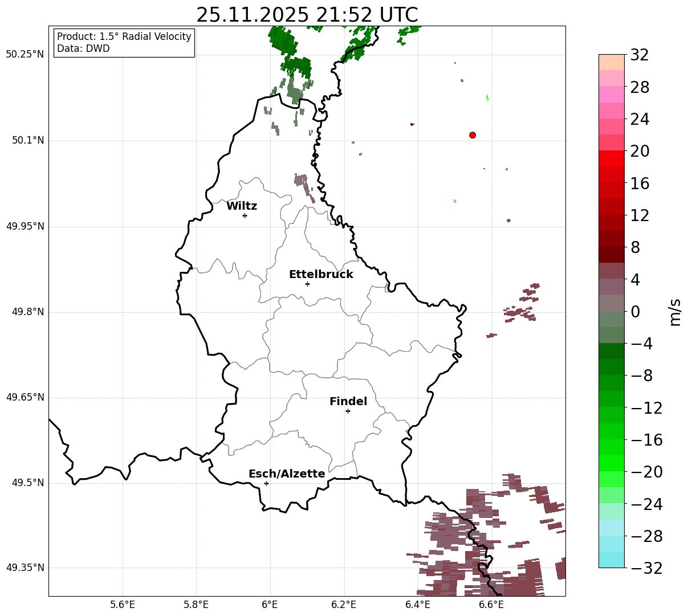Click the Wiltz station cross marker

pos(245,215)
